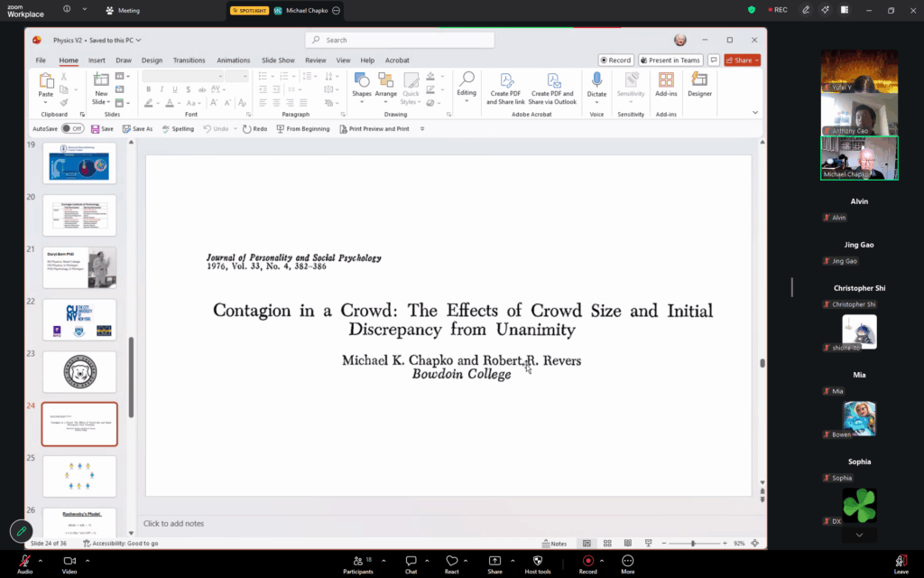Click the Zoom Share screen icon

coord(494,561)
